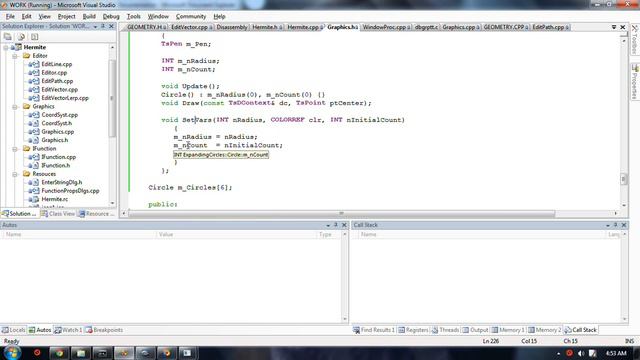This screenshot has height=360, width=640.
Task: Select FunctionPropsDlgs.cpp in Solution Explorer
Action: point(70,191)
